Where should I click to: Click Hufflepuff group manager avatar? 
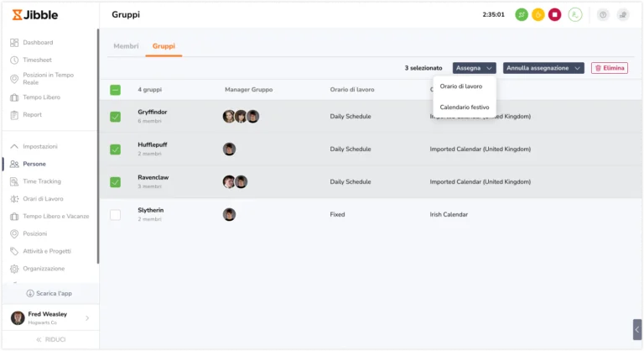229,149
